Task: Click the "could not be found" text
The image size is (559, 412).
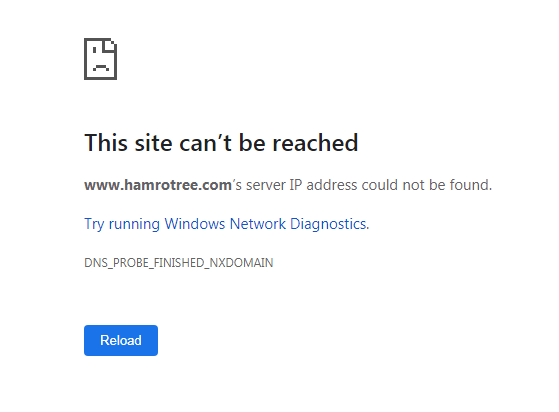Action: [427, 185]
